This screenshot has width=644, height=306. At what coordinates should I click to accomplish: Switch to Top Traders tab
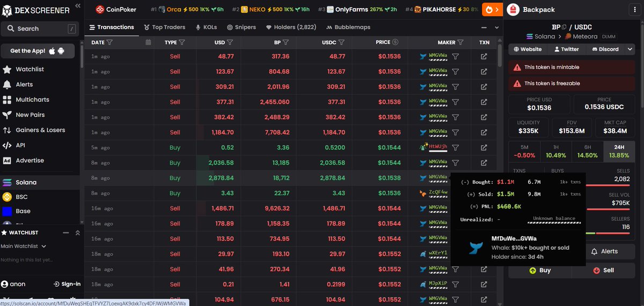click(x=165, y=27)
